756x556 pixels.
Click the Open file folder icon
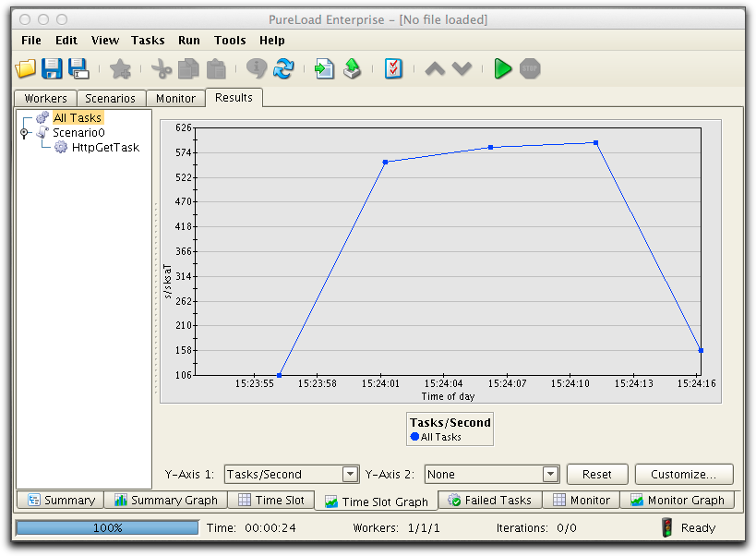pyautogui.click(x=26, y=68)
